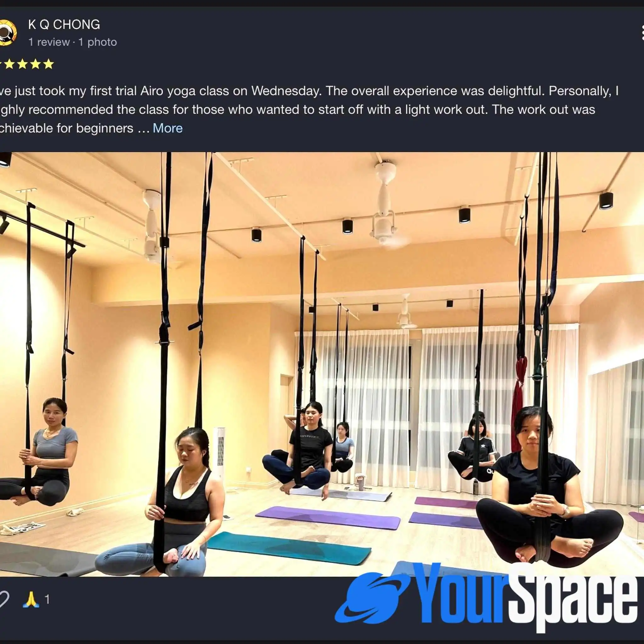Viewport: 644px width, 644px height.
Task: Click the review paragraph about Airo yoga
Action: pyautogui.click(x=308, y=109)
